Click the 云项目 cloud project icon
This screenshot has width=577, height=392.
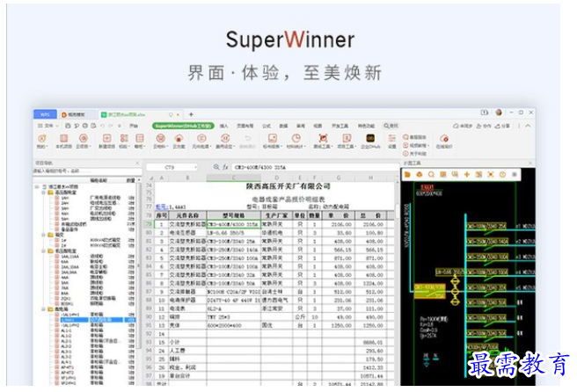click(x=84, y=142)
